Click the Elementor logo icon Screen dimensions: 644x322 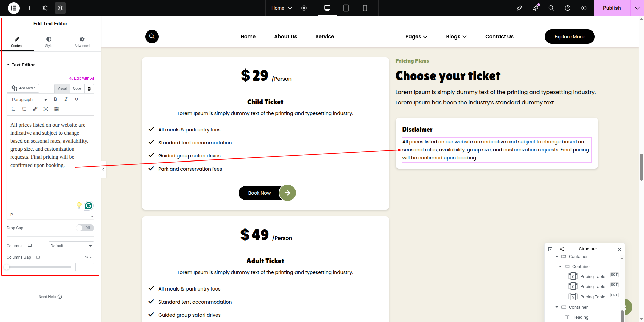pos(14,8)
